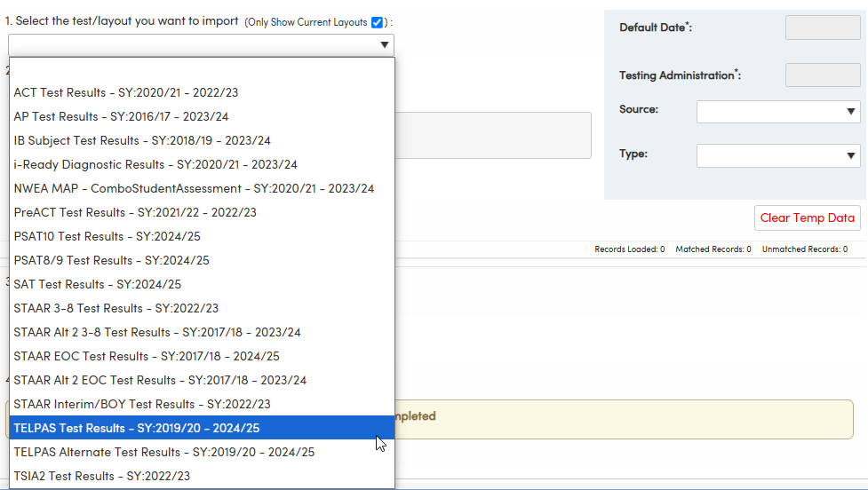Choose STAAR 3-8 Test Results option
868x490 pixels.
(202, 308)
